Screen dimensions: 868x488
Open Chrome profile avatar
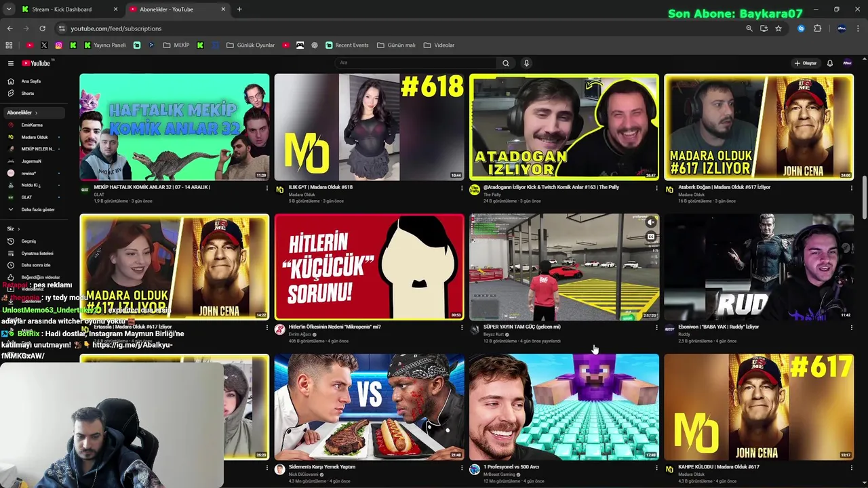[842, 28]
